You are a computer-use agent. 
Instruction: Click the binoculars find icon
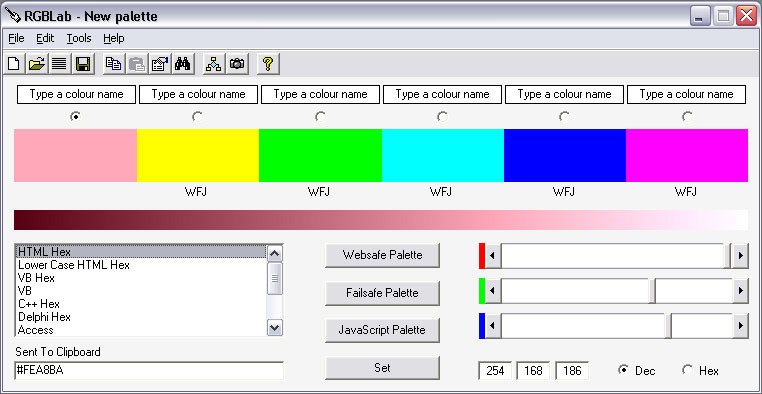(x=183, y=64)
